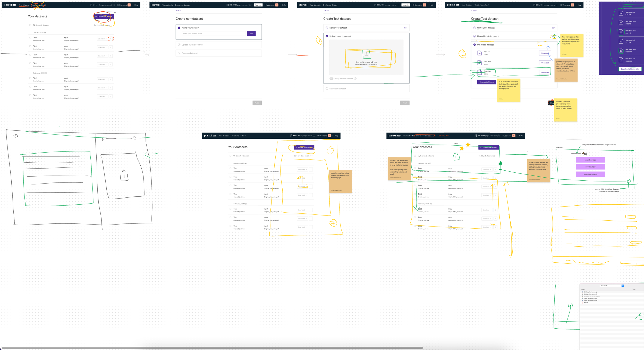Tick first January row checkbox, crossed-out-nav mockup
The width and height of the screenshot is (644, 350).
coord(30,38)
